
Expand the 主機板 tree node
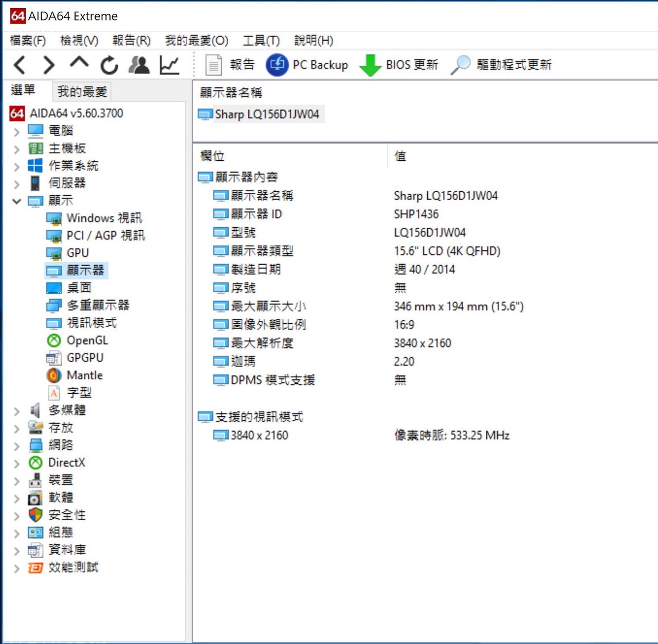pyautogui.click(x=16, y=149)
